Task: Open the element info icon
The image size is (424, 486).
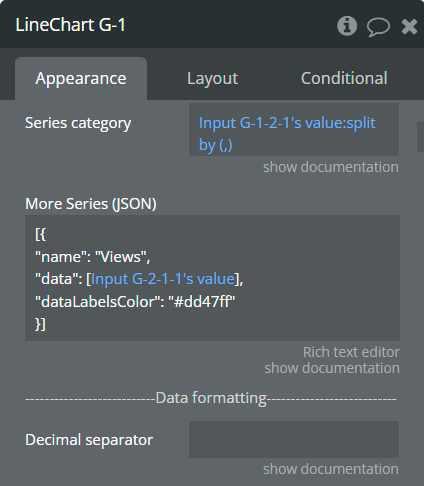Action: (x=347, y=26)
